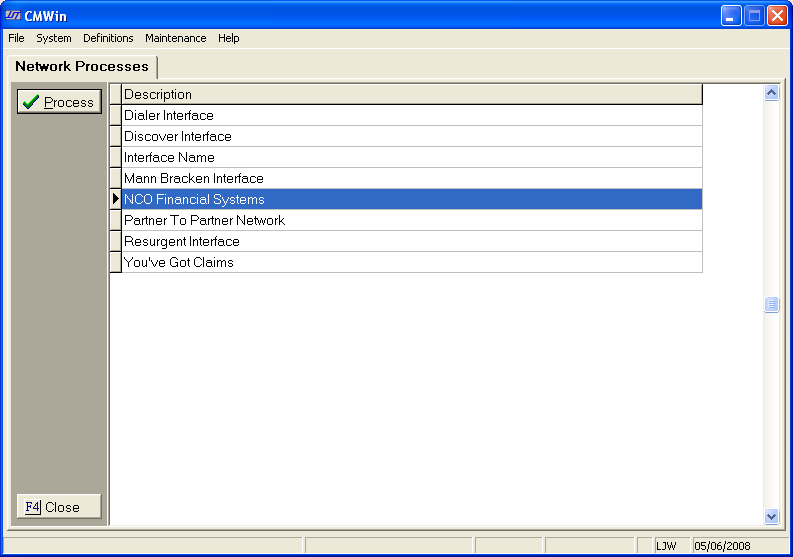Image resolution: width=793 pixels, height=557 pixels.
Task: Select the Discover Interface row
Action: point(411,136)
